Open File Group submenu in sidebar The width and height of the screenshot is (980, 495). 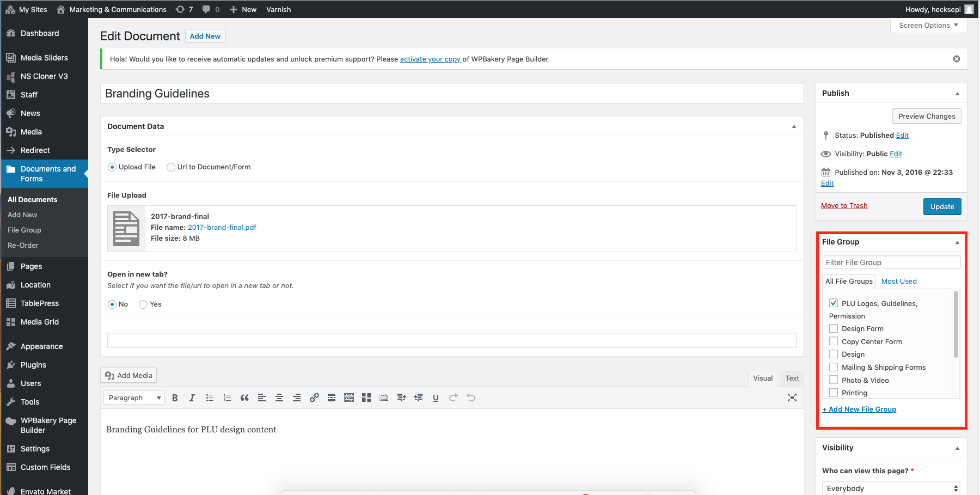click(24, 230)
